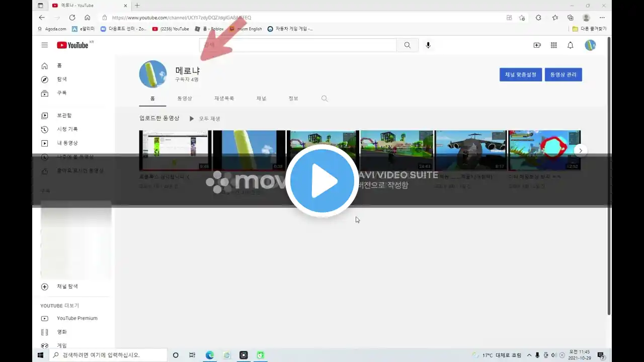This screenshot has height=362, width=644.
Task: Reload the page with refresh icon
Action: [72, 18]
